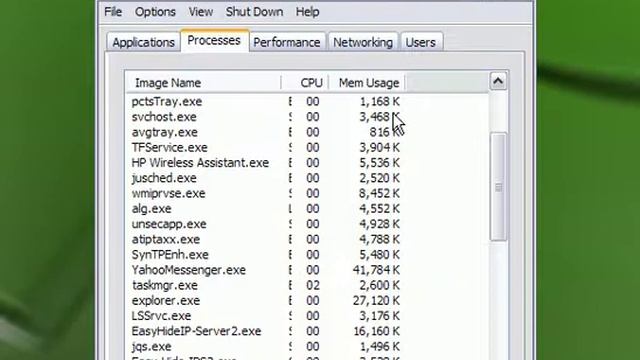Screen dimensions: 640x360
Task: Switch to the Performance tab
Action: (287, 42)
